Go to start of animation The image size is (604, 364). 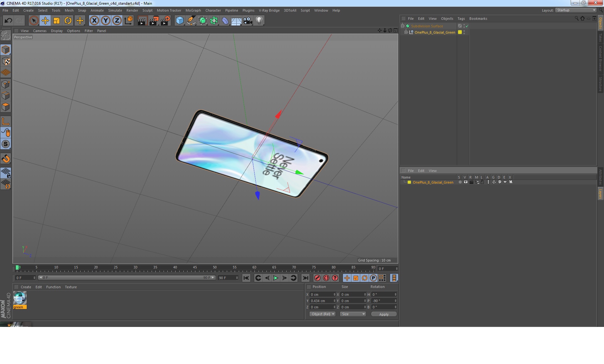(x=246, y=278)
